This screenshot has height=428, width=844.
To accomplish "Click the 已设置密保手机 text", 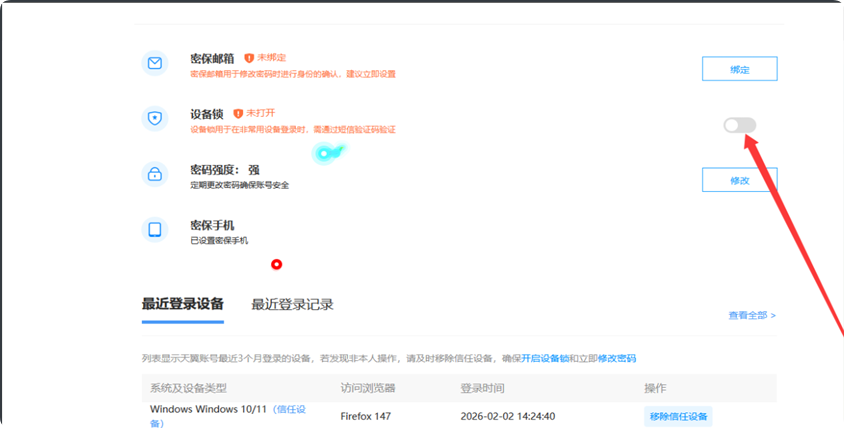I will [x=219, y=241].
